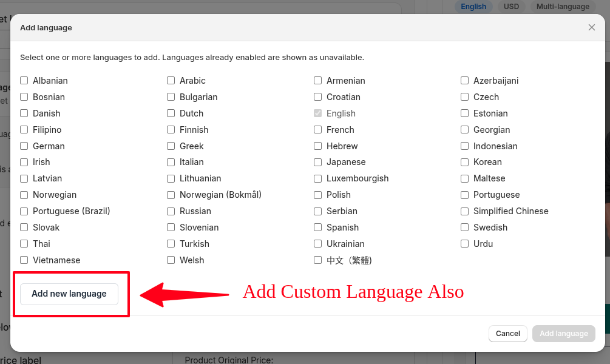610x364 pixels.
Task: Tick the Irish checkbox
Action: [24, 162]
